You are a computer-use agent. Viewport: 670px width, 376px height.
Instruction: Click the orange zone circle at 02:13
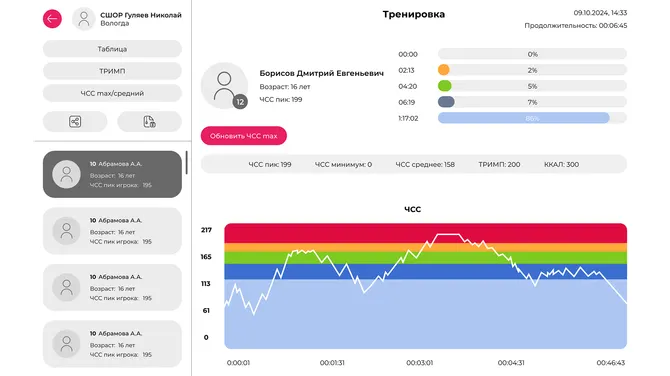(x=444, y=70)
